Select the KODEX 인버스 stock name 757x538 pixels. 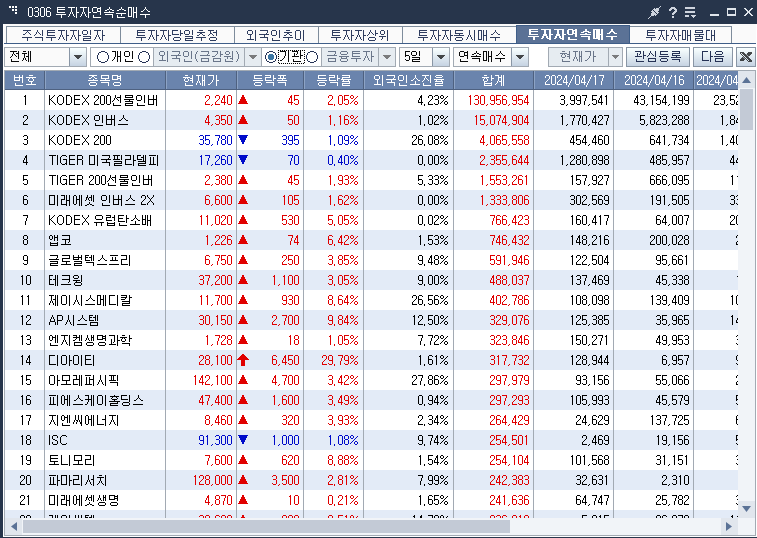click(x=88, y=120)
